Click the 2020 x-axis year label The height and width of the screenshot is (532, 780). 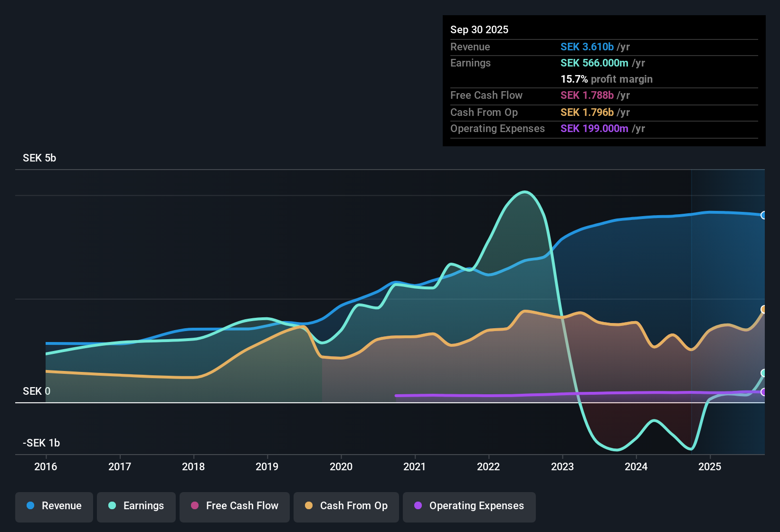point(341,467)
